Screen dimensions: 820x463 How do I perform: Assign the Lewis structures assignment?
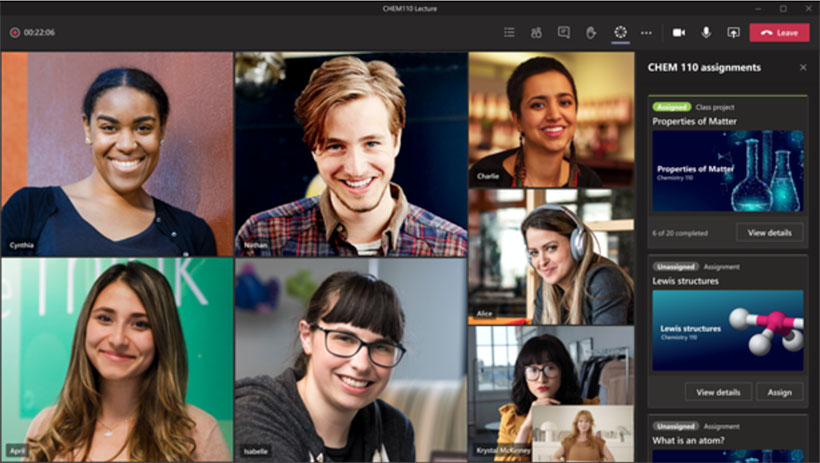click(779, 392)
